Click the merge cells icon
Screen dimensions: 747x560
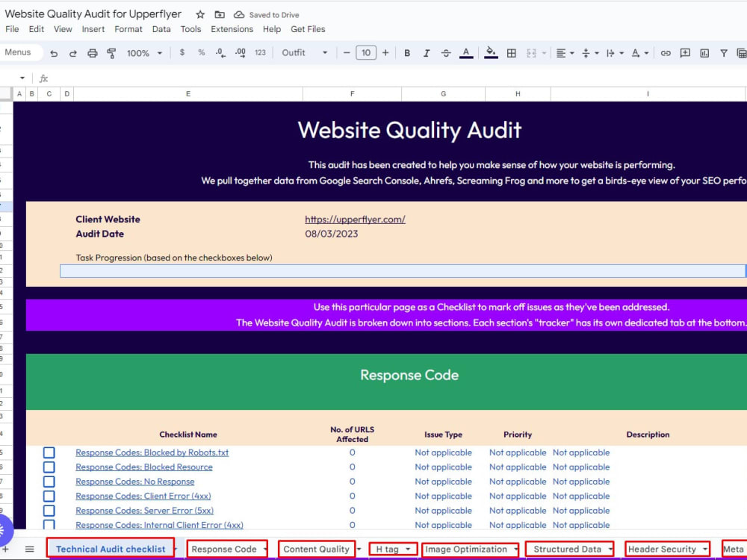[532, 53]
